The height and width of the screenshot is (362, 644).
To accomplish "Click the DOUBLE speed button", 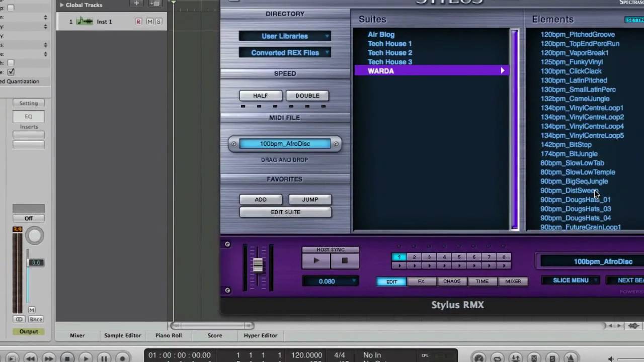I will pyautogui.click(x=307, y=96).
